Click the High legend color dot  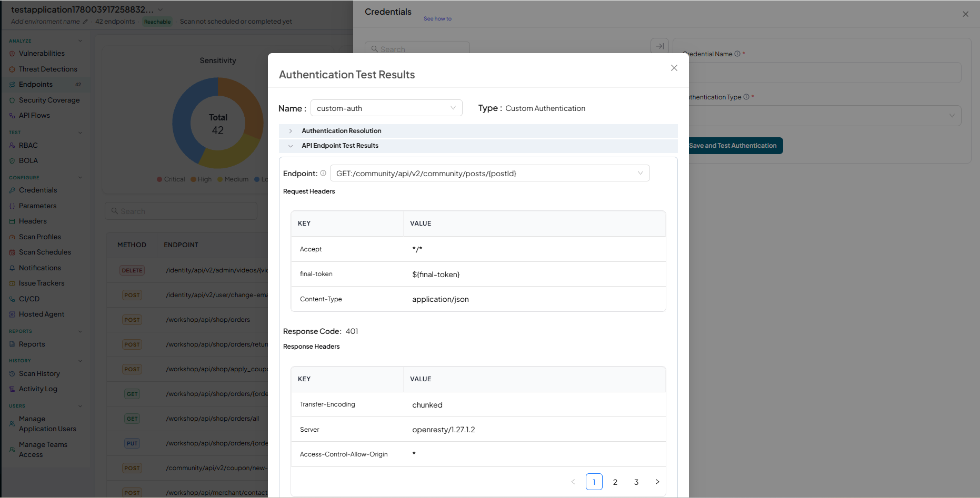[x=193, y=179]
